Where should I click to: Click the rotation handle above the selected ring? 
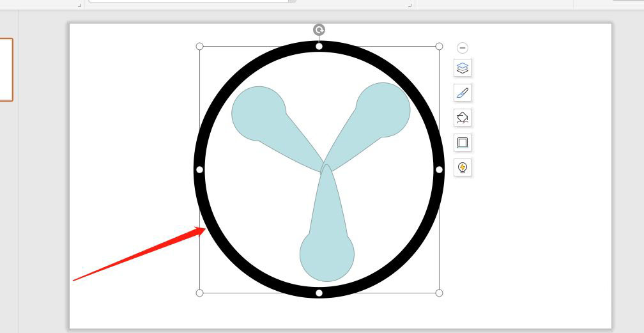click(x=319, y=29)
